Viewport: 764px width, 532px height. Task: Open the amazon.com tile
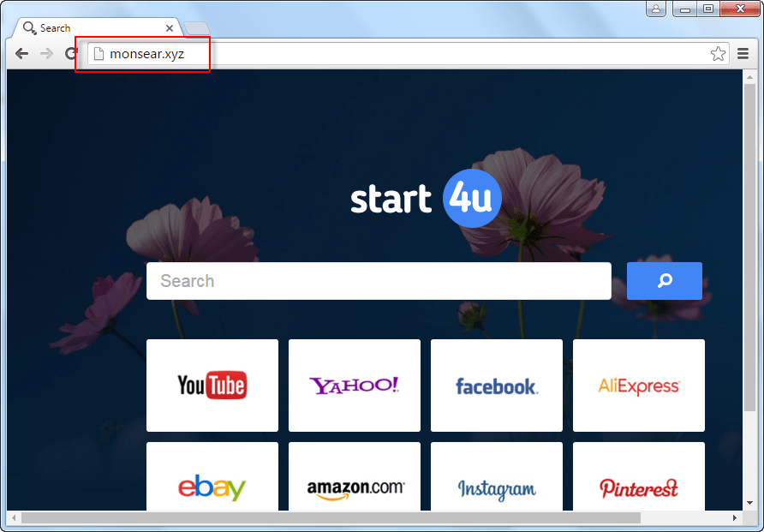pos(355,476)
